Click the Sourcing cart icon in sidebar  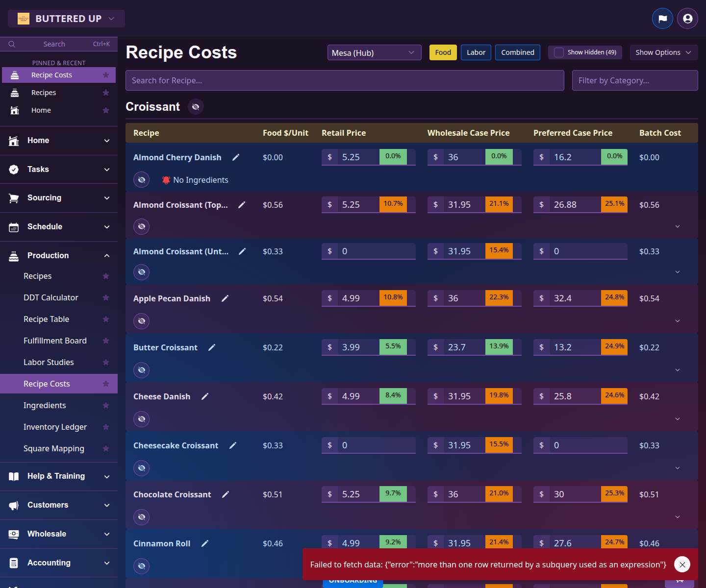[13, 198]
